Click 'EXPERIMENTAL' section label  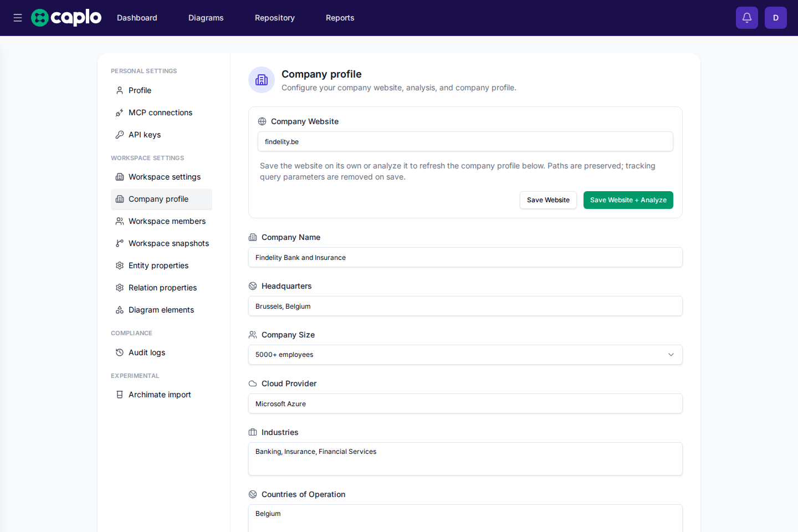pos(135,376)
